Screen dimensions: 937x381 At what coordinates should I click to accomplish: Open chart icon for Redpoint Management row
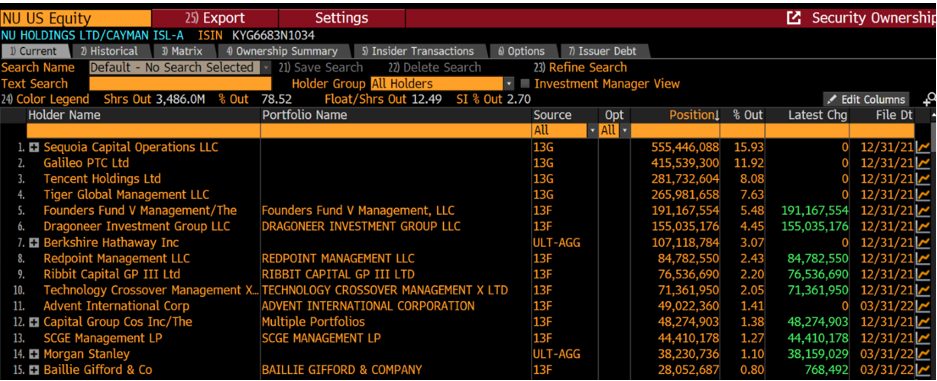pos(923,259)
